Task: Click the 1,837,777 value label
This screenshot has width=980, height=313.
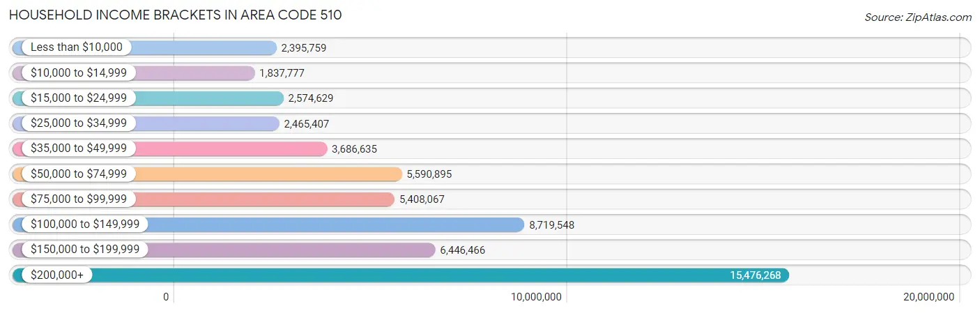Action: click(x=282, y=73)
